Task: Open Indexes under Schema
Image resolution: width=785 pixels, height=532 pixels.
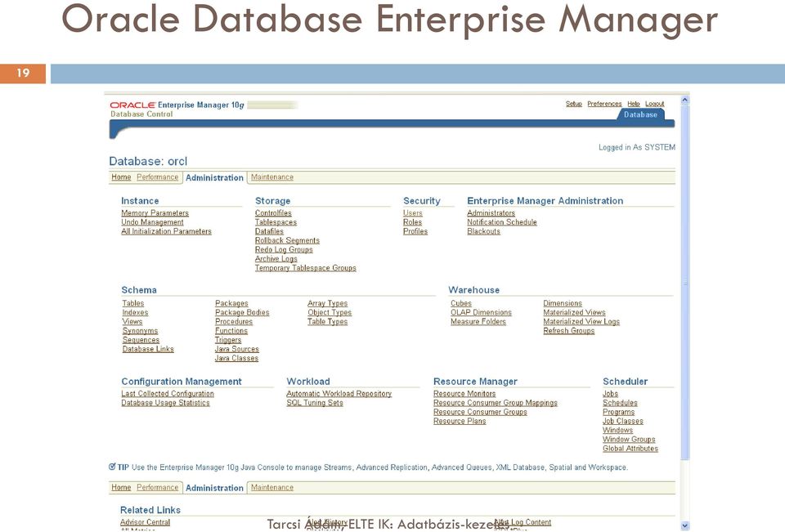Action: tap(135, 313)
